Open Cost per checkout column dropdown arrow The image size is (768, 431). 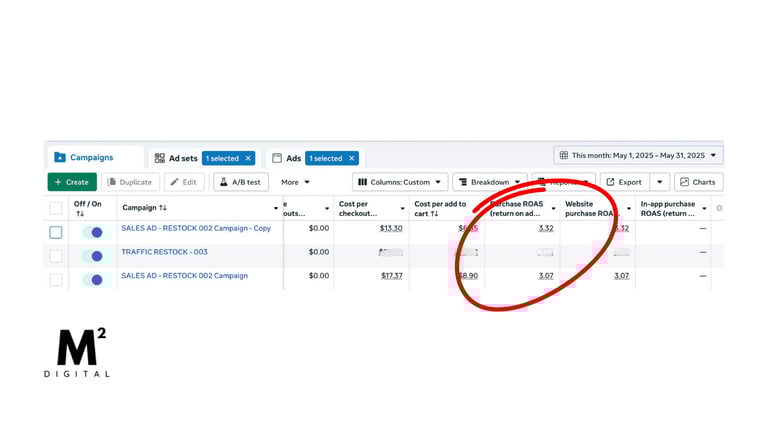[x=403, y=209]
